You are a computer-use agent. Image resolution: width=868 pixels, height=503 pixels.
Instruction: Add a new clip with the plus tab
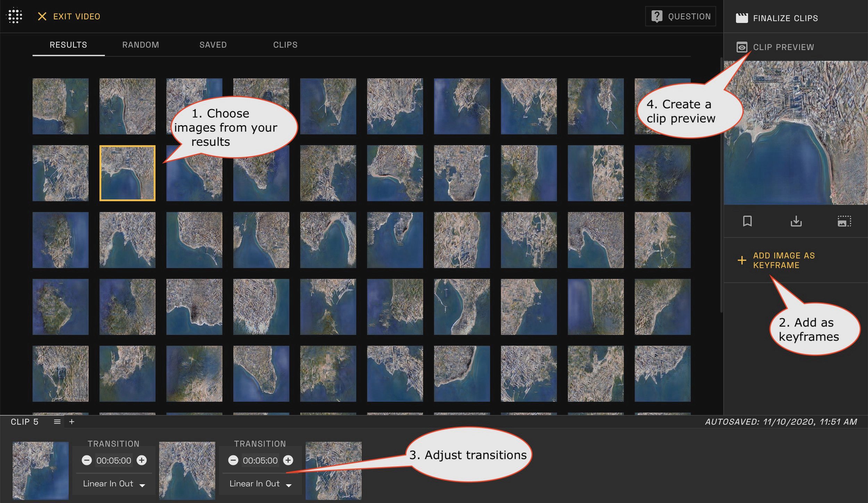(71, 421)
